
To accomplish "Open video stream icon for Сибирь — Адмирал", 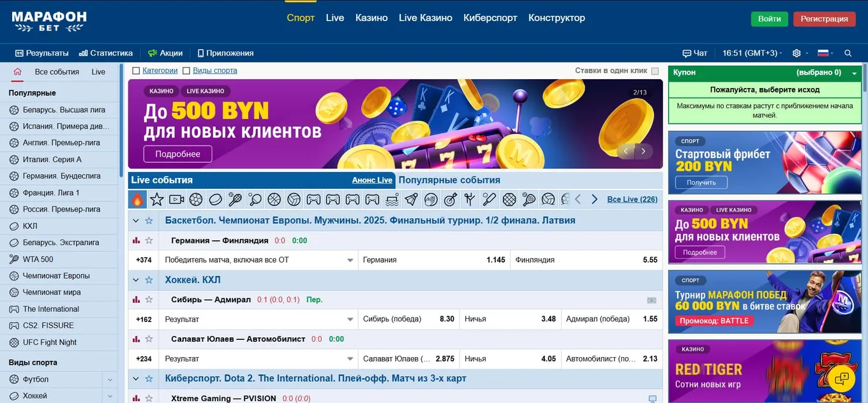I will click(x=652, y=300).
